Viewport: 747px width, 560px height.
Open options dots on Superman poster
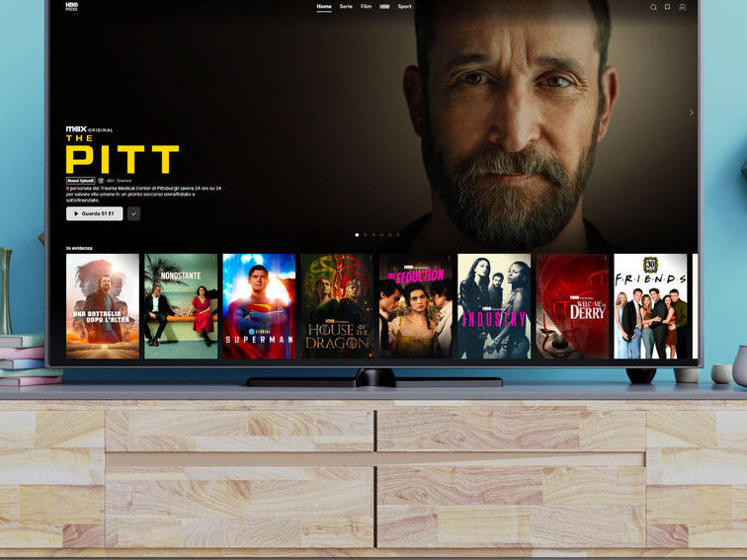click(x=292, y=258)
